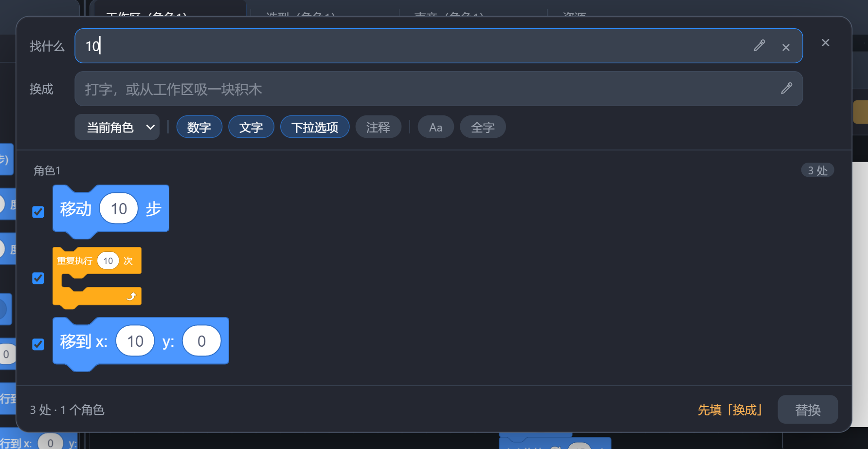Select the 移动 10 步 block result
Viewport: 868px width, 449px height.
(111, 211)
